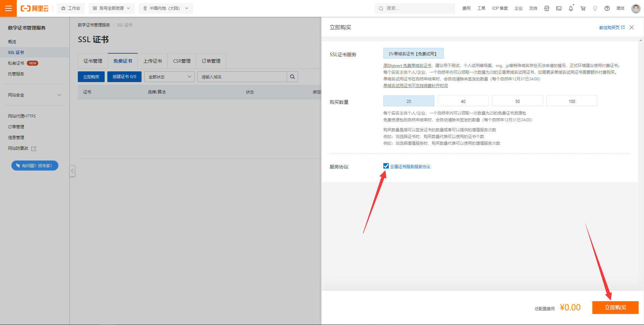Collapse the sidebar with the arrow handle
The width and height of the screenshot is (644, 325).
coord(72,171)
